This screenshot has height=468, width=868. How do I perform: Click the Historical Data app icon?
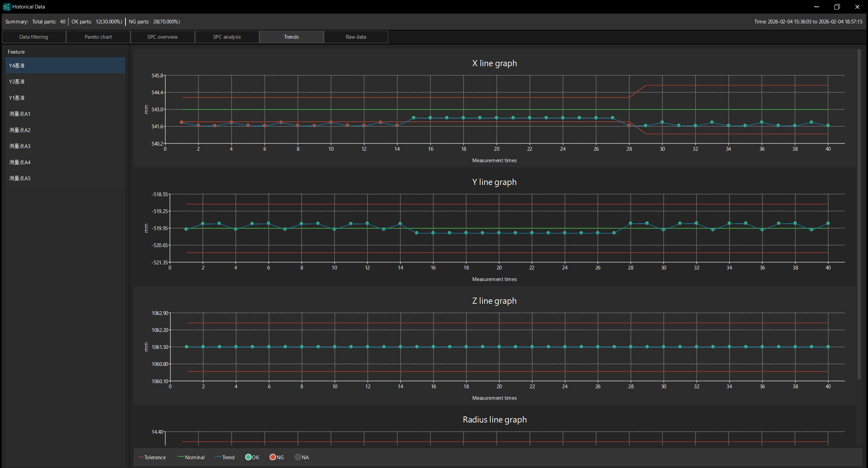[x=6, y=7]
